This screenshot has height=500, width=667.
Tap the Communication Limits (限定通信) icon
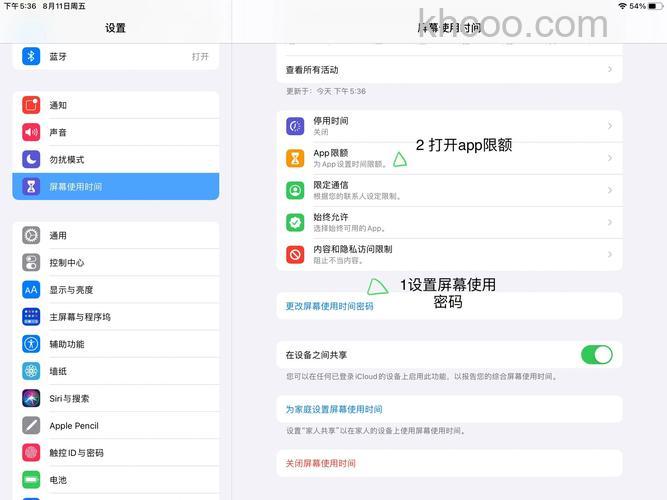coord(295,190)
